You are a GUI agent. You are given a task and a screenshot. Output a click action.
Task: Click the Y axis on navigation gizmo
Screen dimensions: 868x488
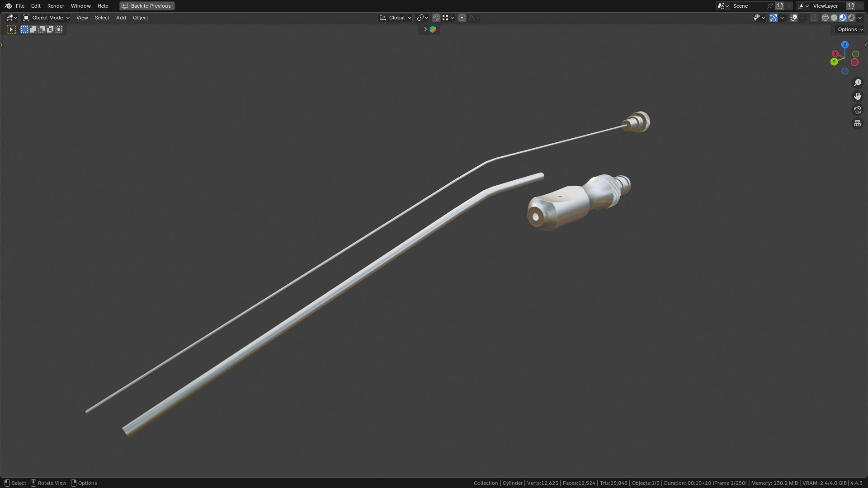click(834, 62)
